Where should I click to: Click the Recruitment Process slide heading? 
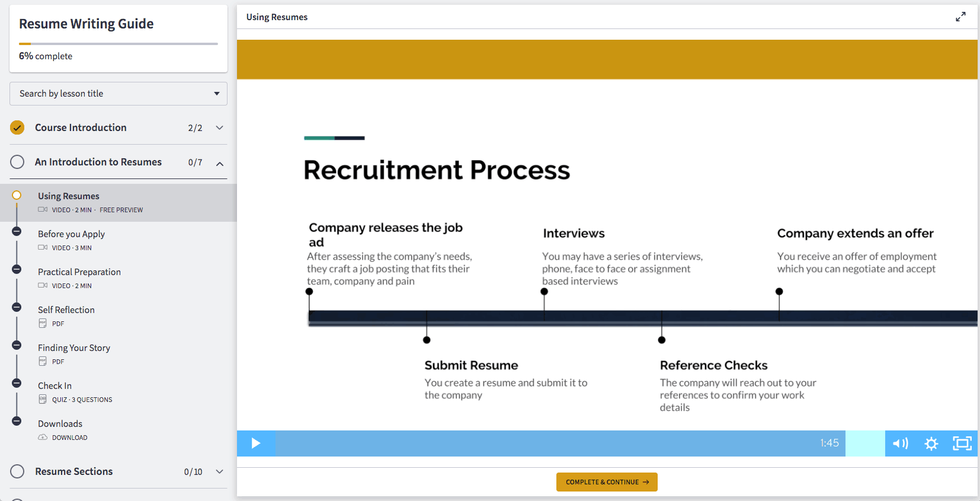tap(437, 170)
